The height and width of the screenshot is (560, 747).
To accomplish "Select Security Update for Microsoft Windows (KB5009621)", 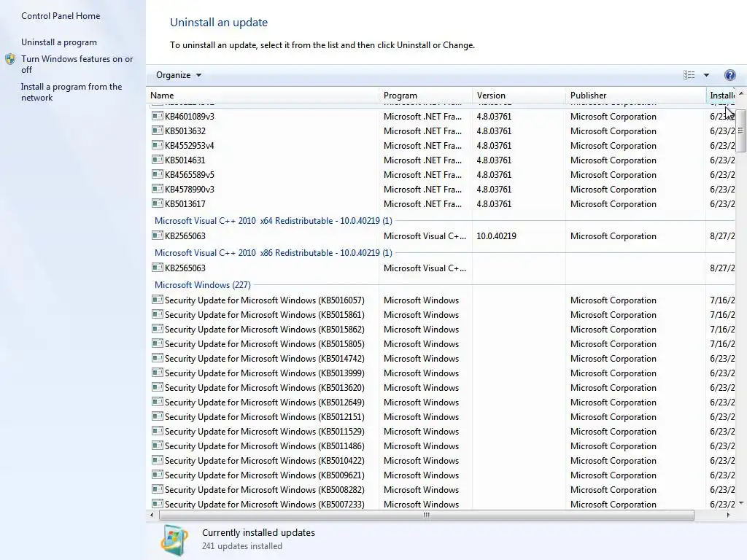I will (x=264, y=475).
